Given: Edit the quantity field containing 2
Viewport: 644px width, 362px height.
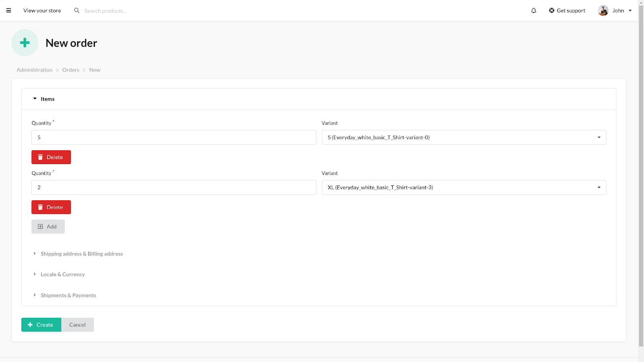Looking at the screenshot, I should pyautogui.click(x=174, y=187).
